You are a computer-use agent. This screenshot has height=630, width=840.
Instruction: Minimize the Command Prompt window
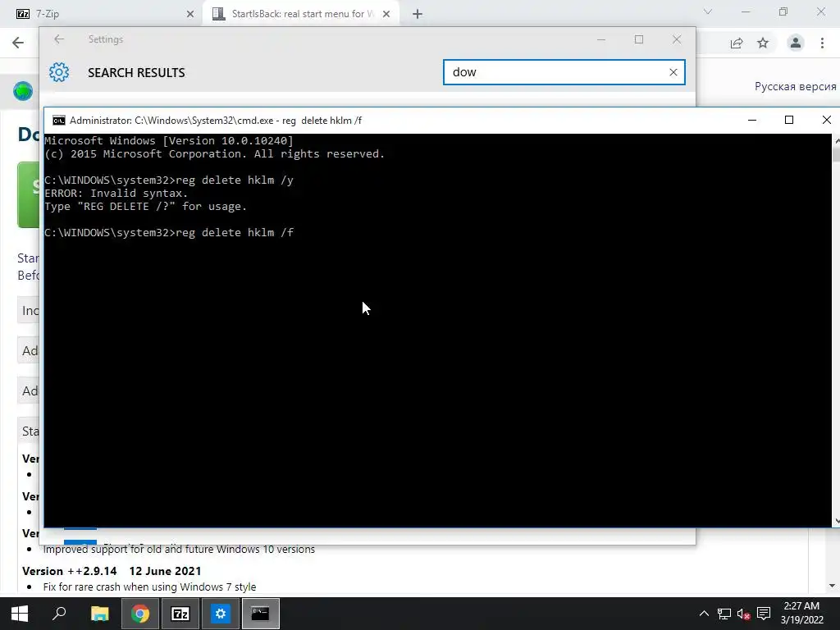752,120
